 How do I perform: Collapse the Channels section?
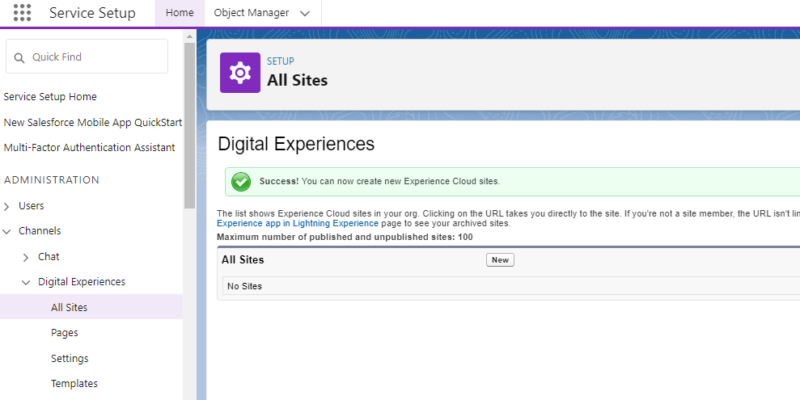click(6, 231)
